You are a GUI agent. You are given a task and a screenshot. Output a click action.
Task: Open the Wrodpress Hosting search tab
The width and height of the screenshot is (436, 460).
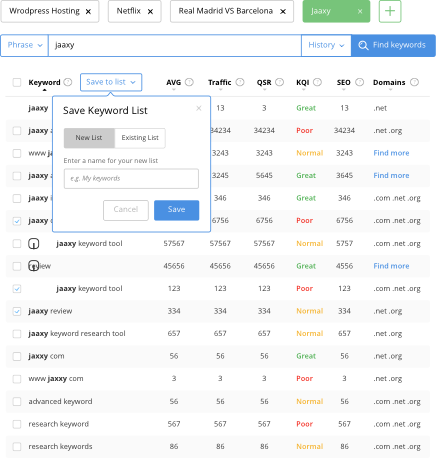coord(44,11)
